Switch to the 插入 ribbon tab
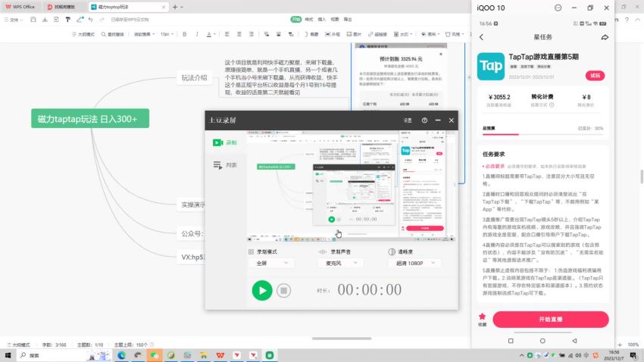 (322, 19)
